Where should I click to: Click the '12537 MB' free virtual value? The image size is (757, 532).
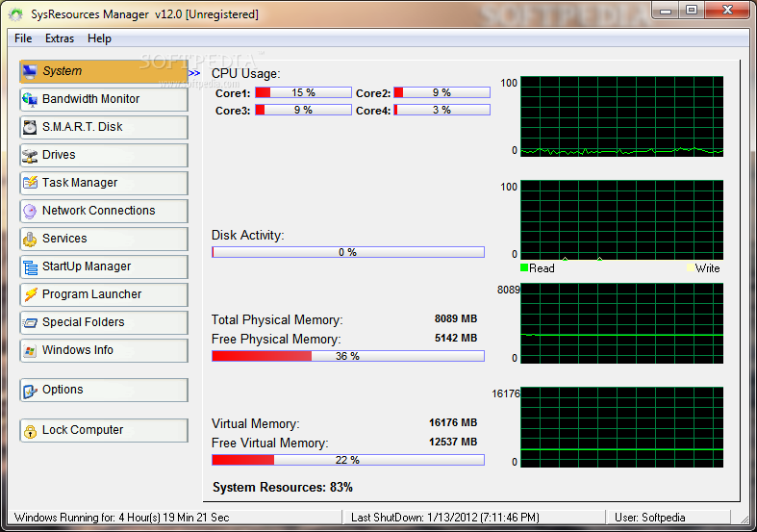[x=453, y=442]
